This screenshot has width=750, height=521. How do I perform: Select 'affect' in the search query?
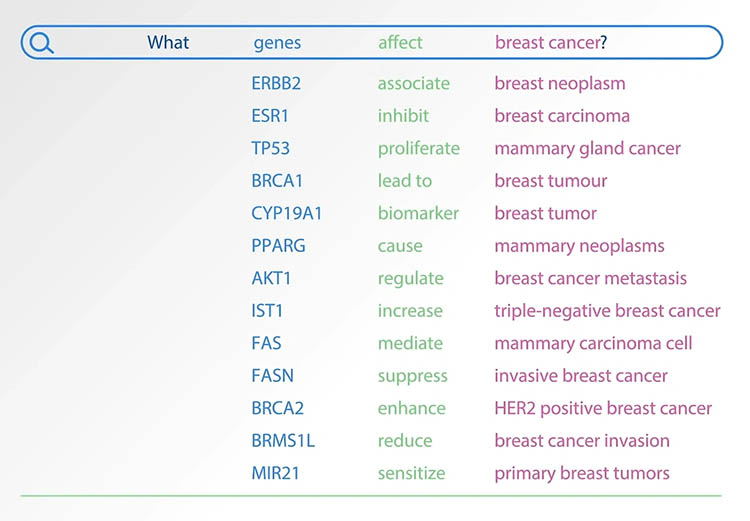400,43
